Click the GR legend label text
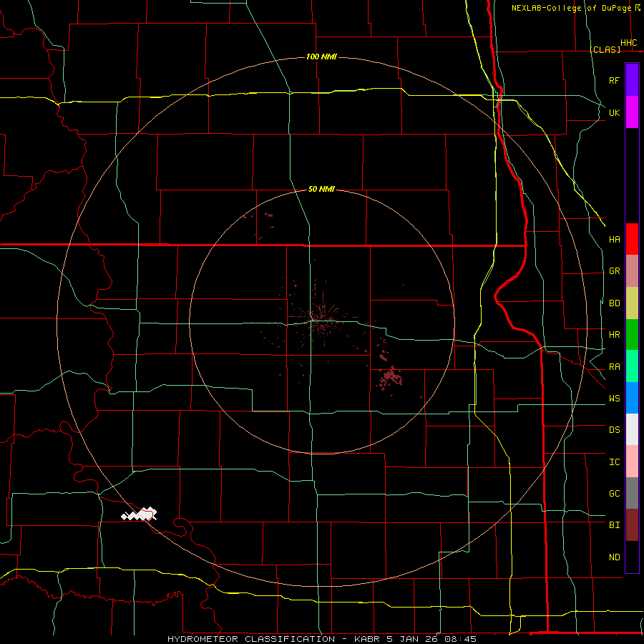Viewport: 644px width, 644px height. (x=614, y=271)
